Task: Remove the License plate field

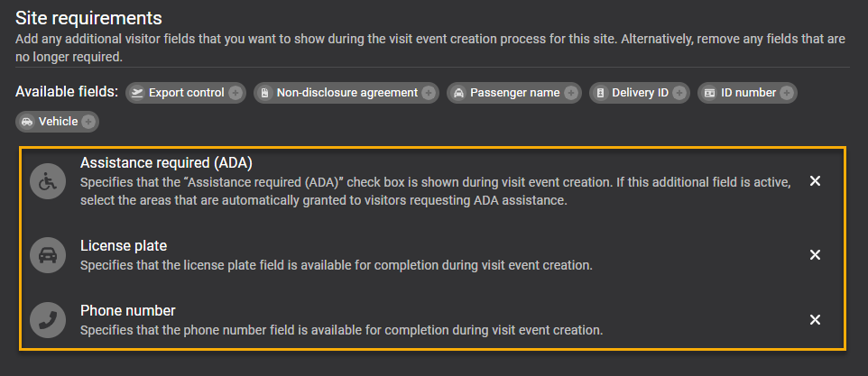Action: click(x=815, y=255)
